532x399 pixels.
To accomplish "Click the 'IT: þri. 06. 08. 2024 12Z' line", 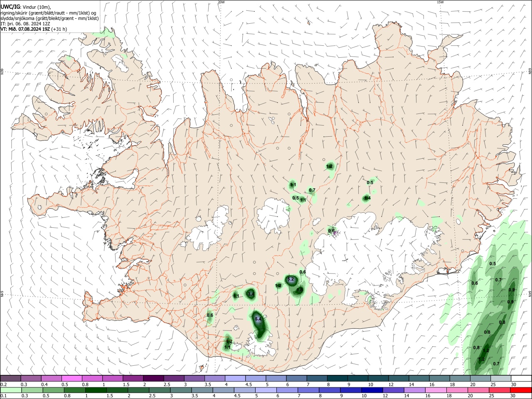I will click(26, 24).
